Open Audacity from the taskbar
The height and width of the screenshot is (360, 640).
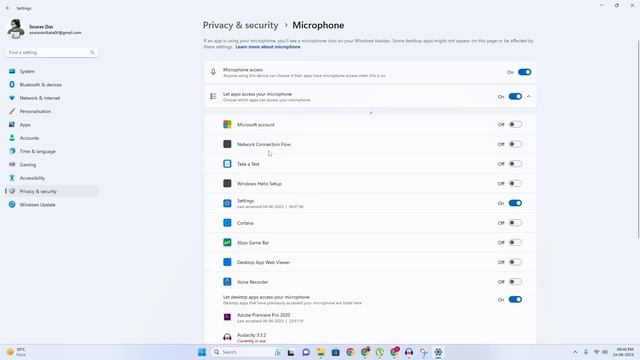point(409,352)
